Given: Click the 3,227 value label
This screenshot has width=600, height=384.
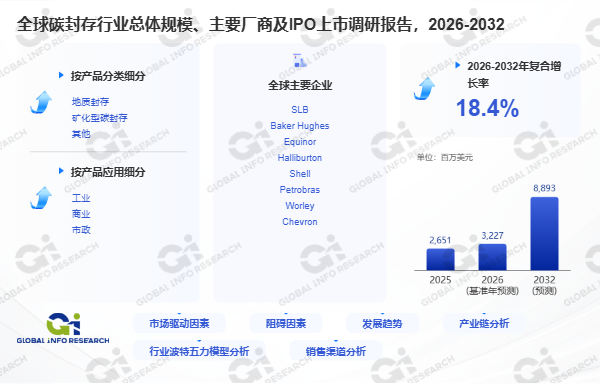Looking at the screenshot, I should pos(492,236).
